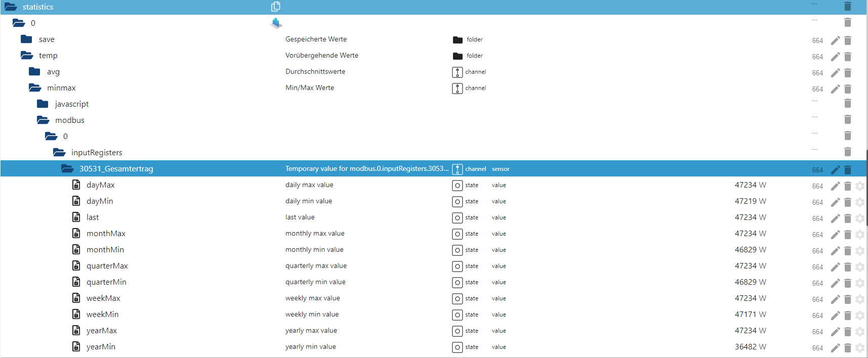Viewport: 868px width, 358px height.
Task: Click the monthMin value 46829 W
Action: tap(751, 249)
